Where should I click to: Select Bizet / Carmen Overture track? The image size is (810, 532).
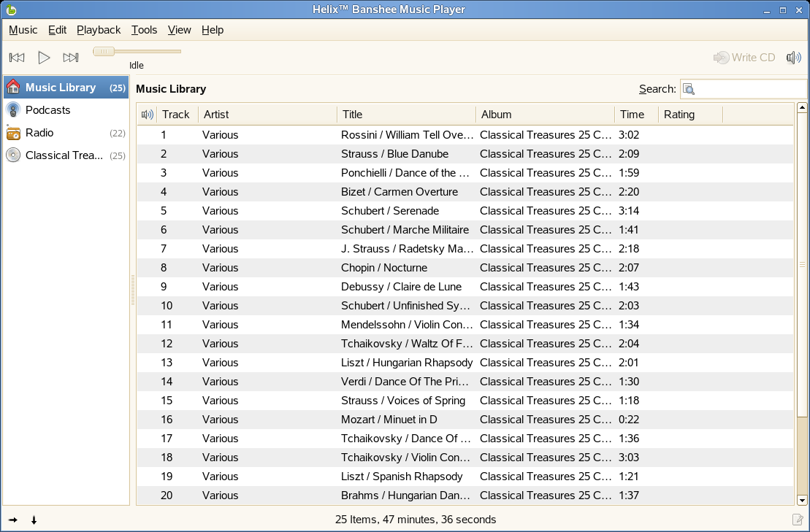click(x=465, y=192)
